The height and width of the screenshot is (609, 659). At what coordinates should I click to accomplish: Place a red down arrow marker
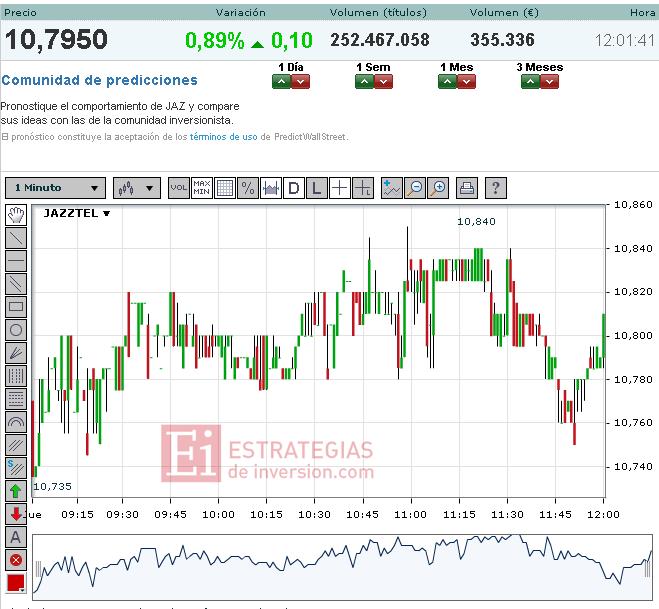(x=16, y=514)
